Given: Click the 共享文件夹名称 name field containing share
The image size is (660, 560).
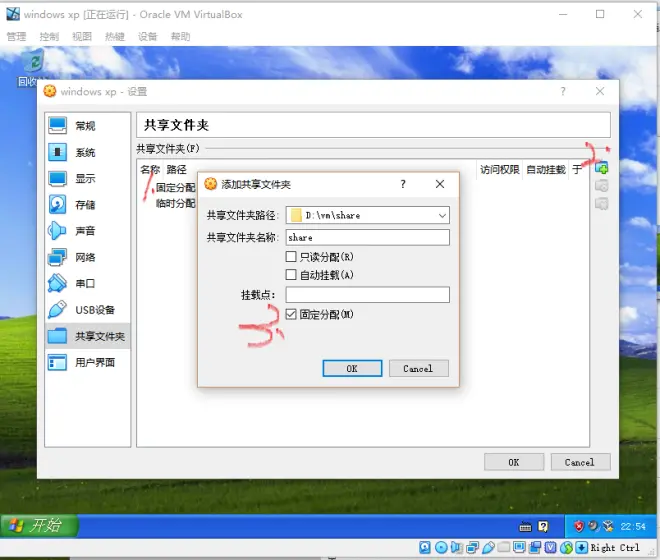Looking at the screenshot, I should (367, 237).
